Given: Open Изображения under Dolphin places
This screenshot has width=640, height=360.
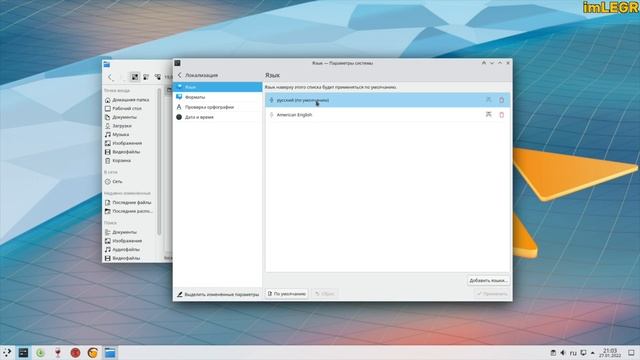Looking at the screenshot, I should pyautogui.click(x=130, y=143).
